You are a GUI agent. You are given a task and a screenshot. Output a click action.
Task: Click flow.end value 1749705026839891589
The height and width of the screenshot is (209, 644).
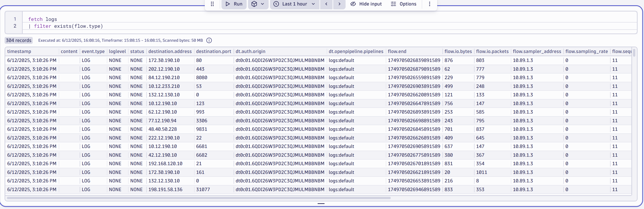click(x=414, y=60)
